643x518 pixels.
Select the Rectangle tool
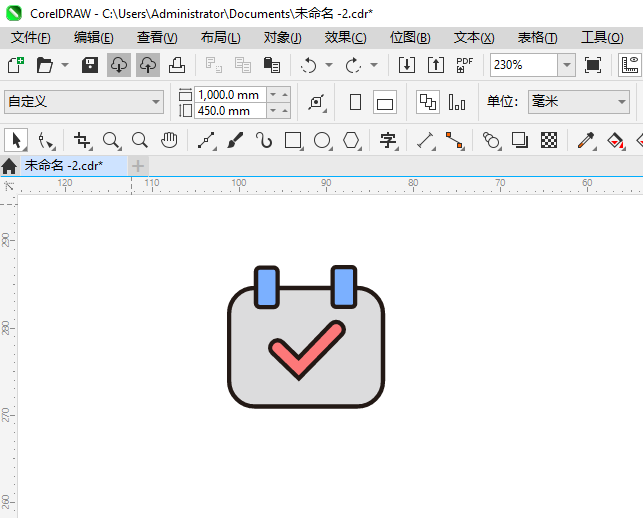pos(293,140)
